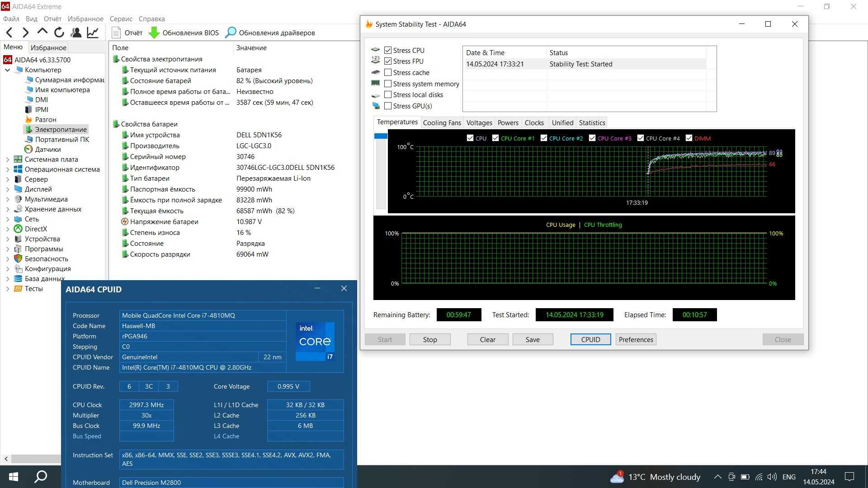Switch to the Voltages tab
The image size is (868, 488).
pyautogui.click(x=479, y=122)
